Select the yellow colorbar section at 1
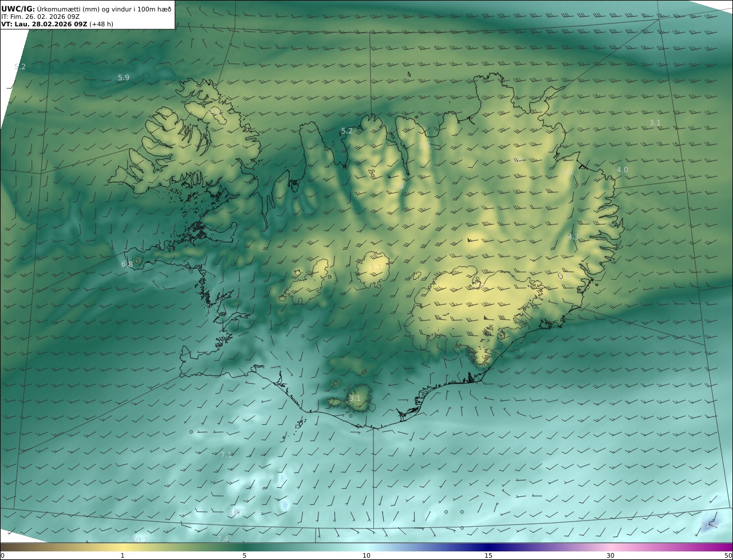This screenshot has height=560, width=733. tap(123, 547)
